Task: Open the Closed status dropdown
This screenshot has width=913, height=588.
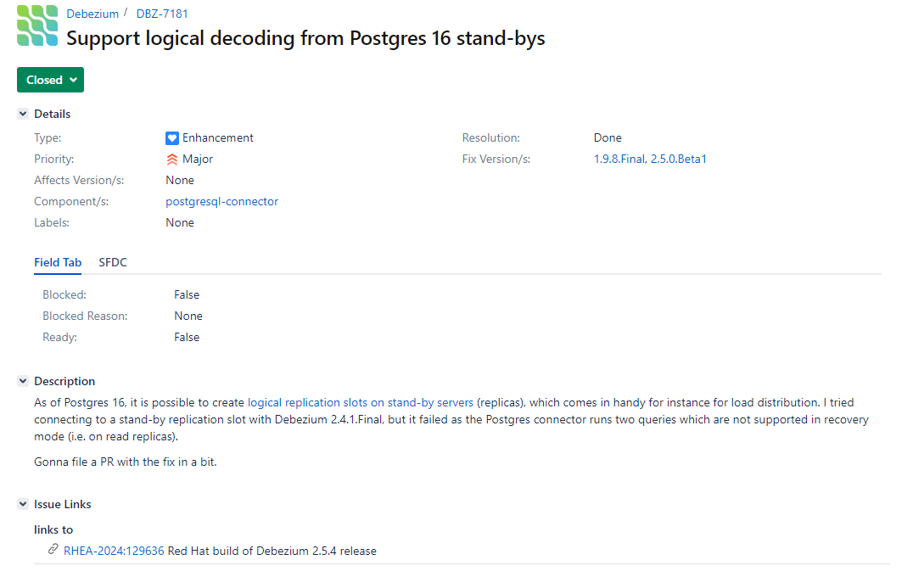Action: coord(50,80)
